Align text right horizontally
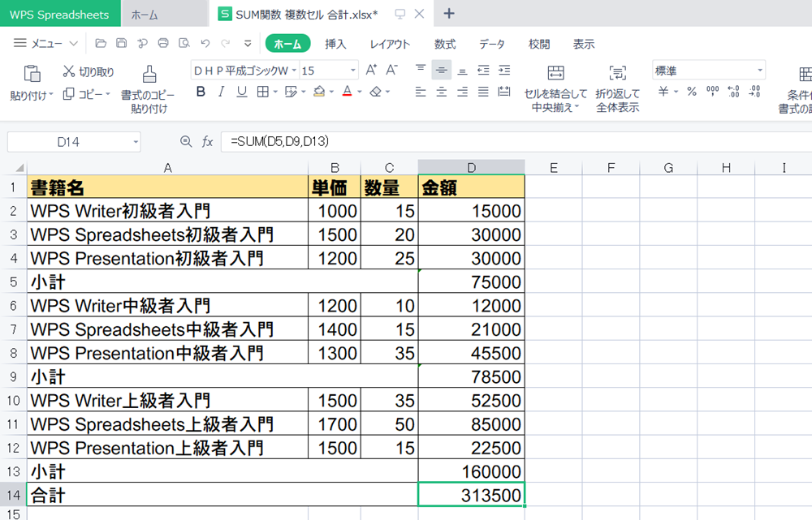 (x=463, y=92)
